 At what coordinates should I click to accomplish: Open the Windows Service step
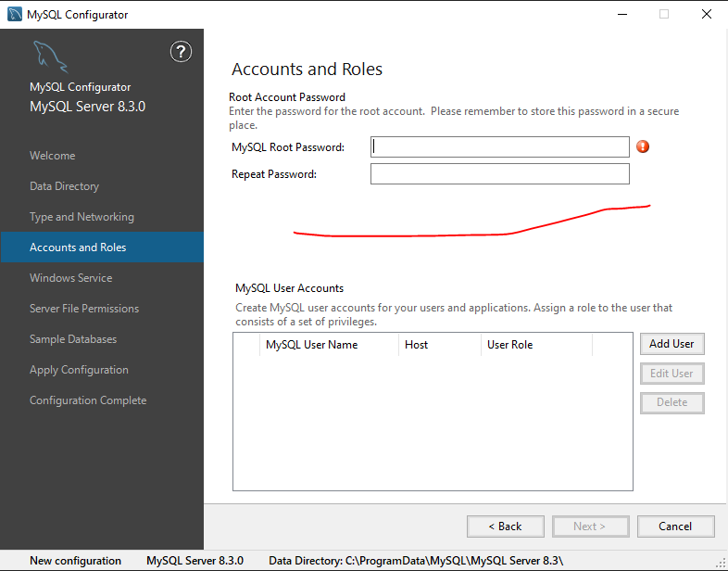71,278
